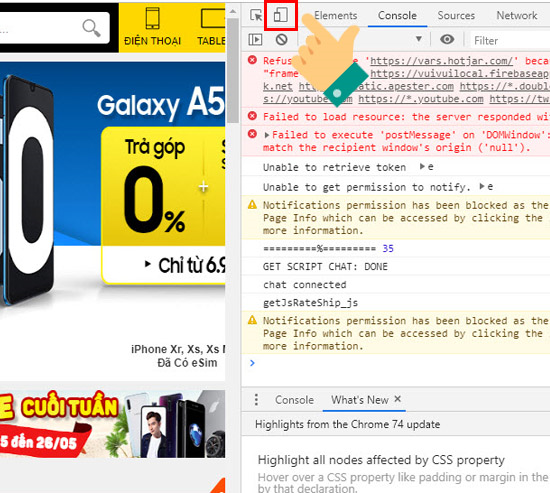Click the scrollbar up arrow on the webpage
The image size is (550, 493).
tap(233, 11)
